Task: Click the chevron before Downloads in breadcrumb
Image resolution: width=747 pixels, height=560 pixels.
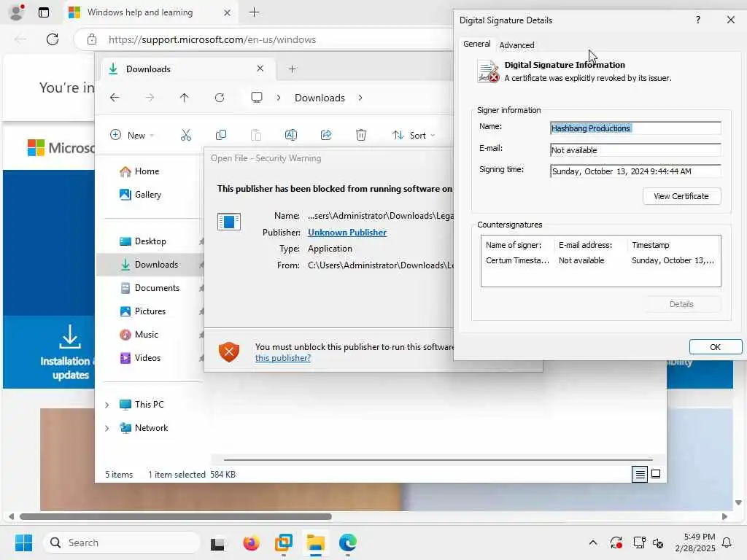Action: (279, 98)
